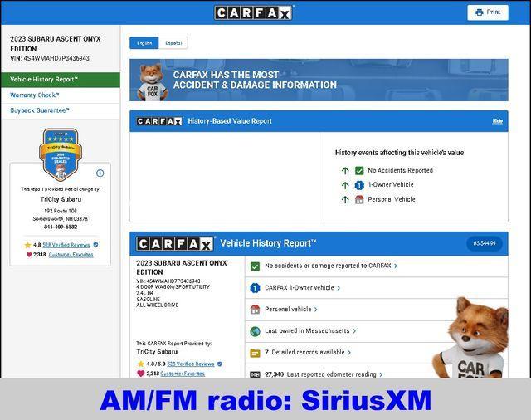This screenshot has width=531, height=420.
Task: Click up arrow beside 1-Owner Vehicle
Action: [345, 185]
